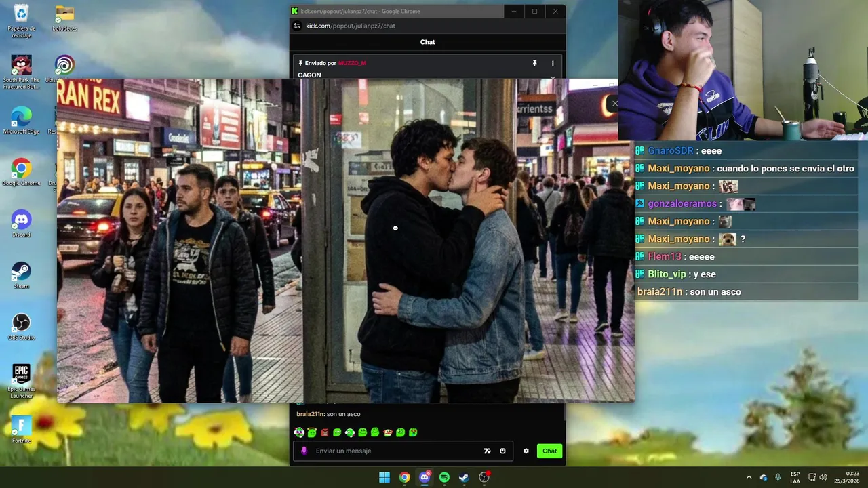Open Steam from the taskbar
This screenshot has height=488, width=868.
[x=464, y=477]
